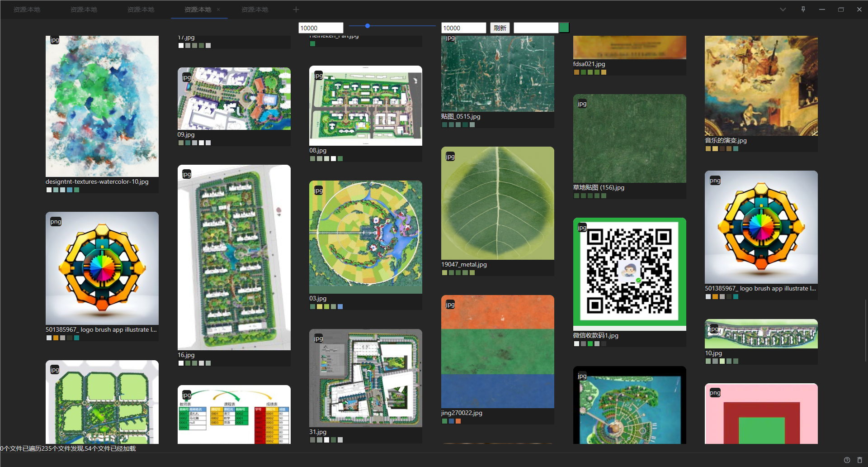Expand the tab list chevron dropdown
868x467 pixels.
click(783, 10)
